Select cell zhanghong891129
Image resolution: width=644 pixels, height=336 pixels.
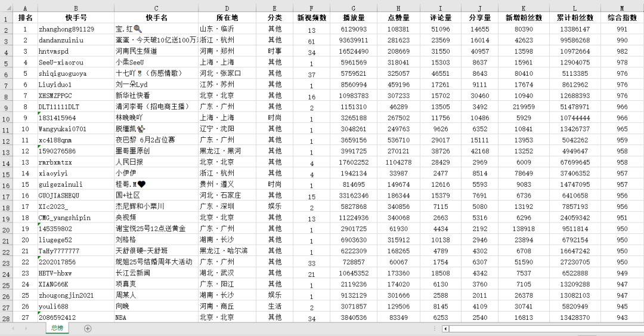click(x=76, y=29)
